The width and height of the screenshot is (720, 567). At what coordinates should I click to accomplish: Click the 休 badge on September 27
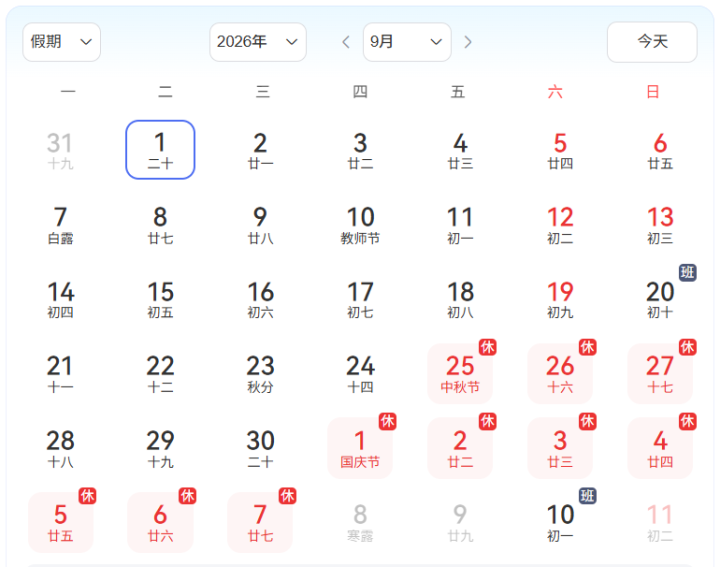coord(687,347)
